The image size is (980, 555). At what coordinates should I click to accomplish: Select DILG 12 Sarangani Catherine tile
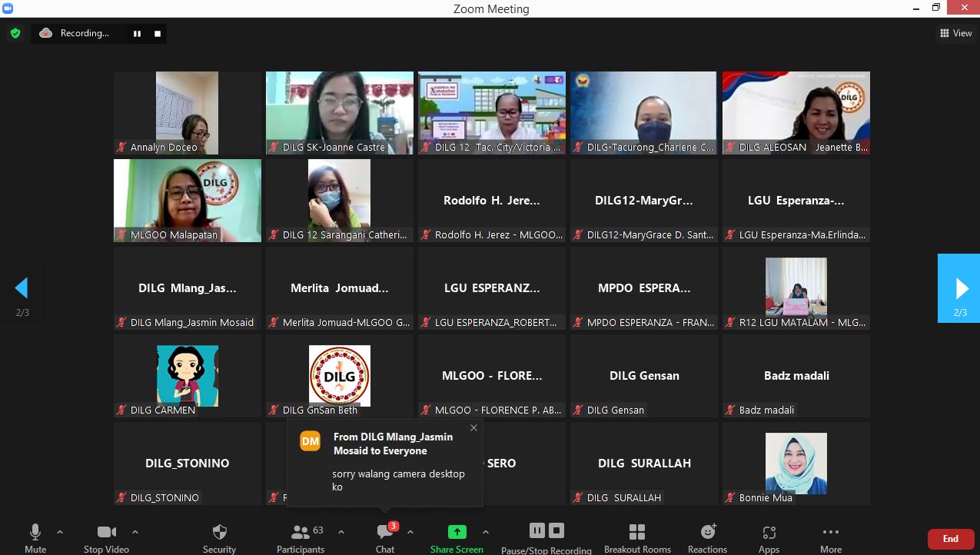340,201
